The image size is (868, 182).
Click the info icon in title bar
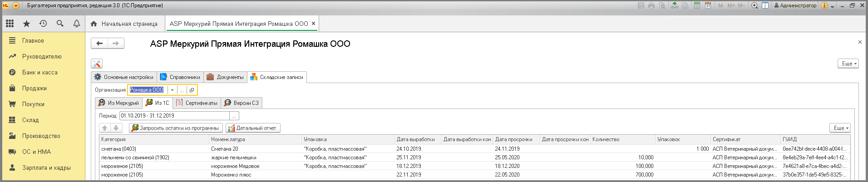point(824,5)
